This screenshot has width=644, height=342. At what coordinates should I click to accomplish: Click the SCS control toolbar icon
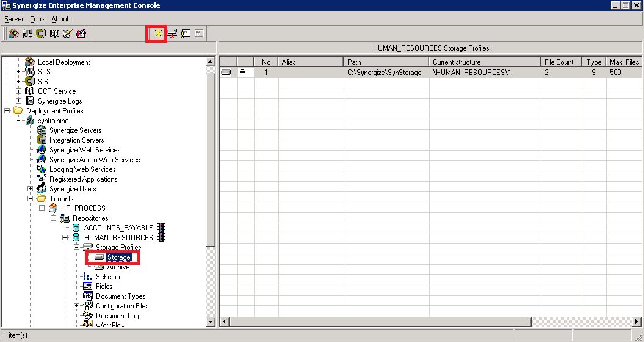(x=27, y=34)
